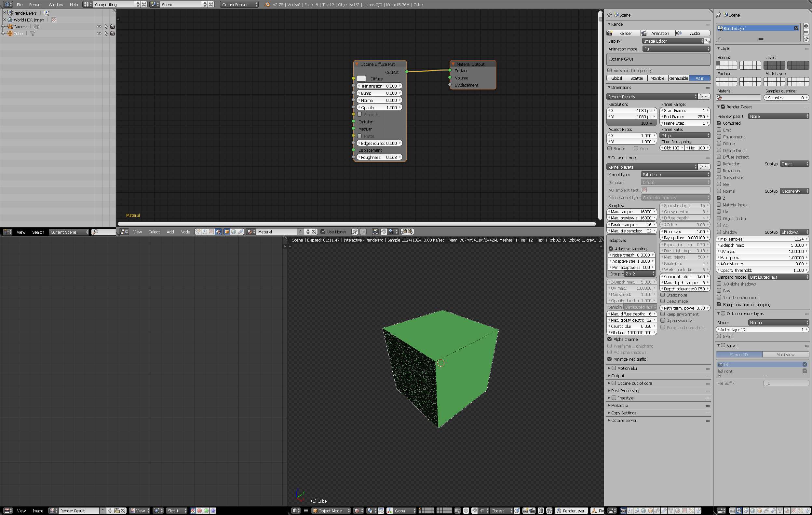The image size is (812, 515).
Task: Click the snap magnet icon in node editor
Action: 384,232
